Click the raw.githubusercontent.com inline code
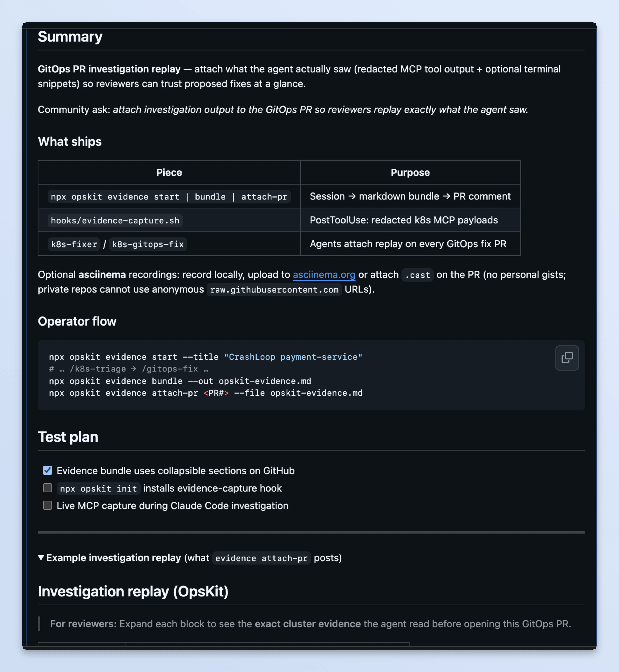Screen dimensions: 619x672 coord(274,290)
